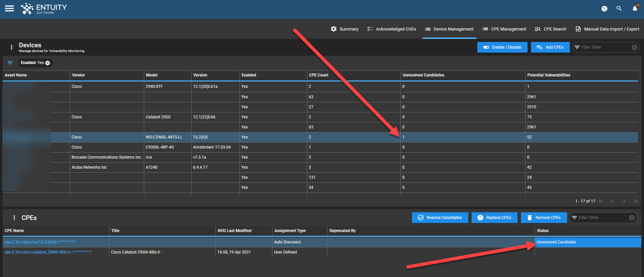Go to previous devices page
Screen dimensions: 644x277
[x=612, y=201]
